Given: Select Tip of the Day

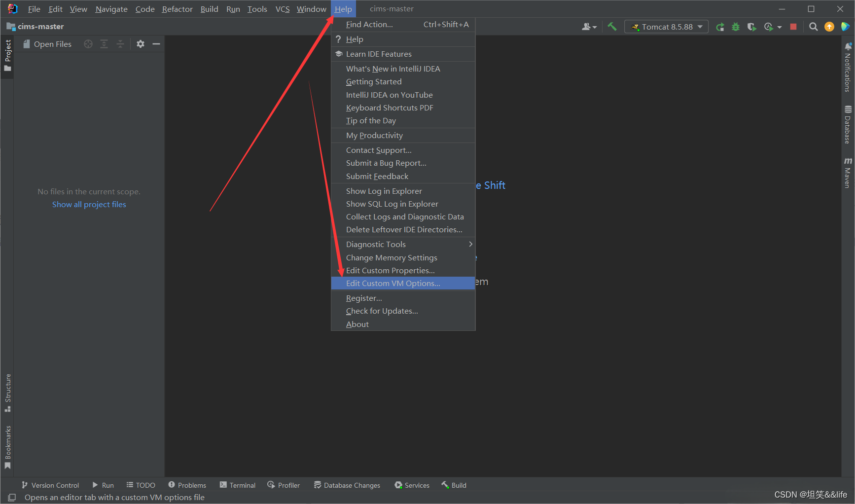Looking at the screenshot, I should tap(403, 120).
